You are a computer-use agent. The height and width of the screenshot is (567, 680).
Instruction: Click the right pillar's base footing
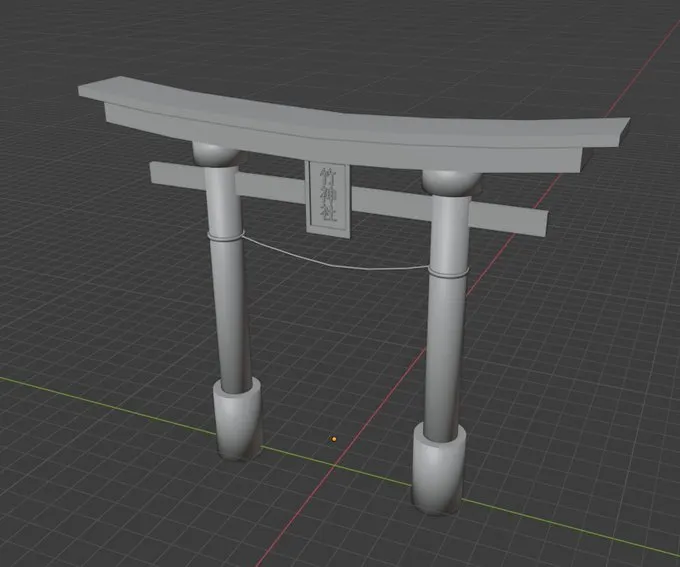(438, 471)
